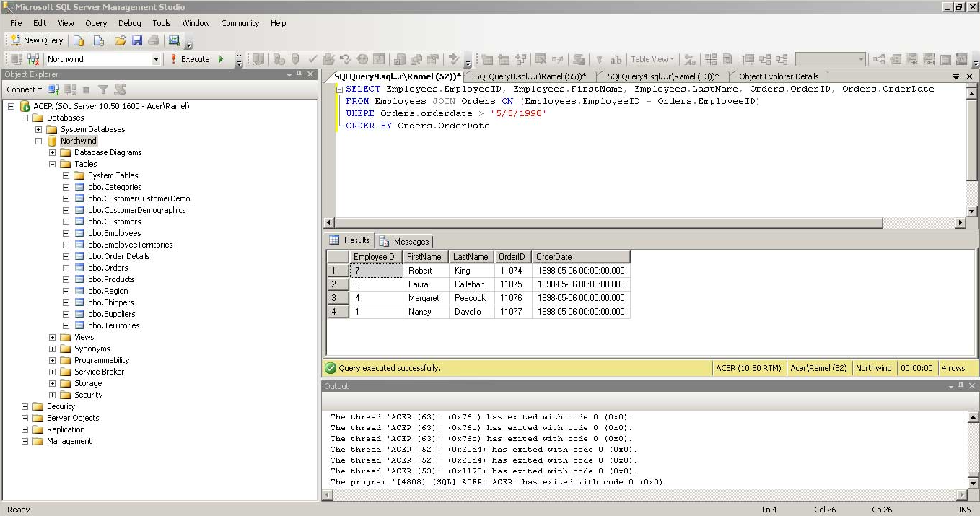Open the Connect dropdown in Object Explorer
This screenshot has width=980, height=516.
click(x=25, y=89)
